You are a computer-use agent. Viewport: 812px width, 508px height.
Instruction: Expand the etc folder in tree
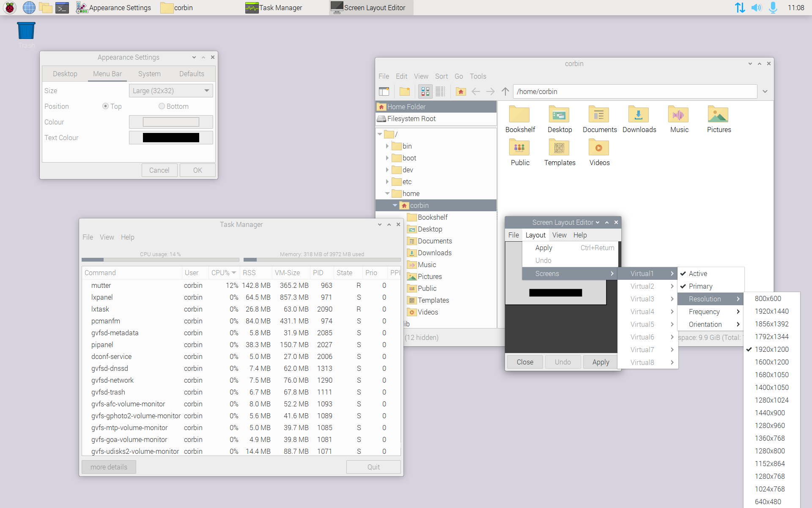tap(387, 182)
